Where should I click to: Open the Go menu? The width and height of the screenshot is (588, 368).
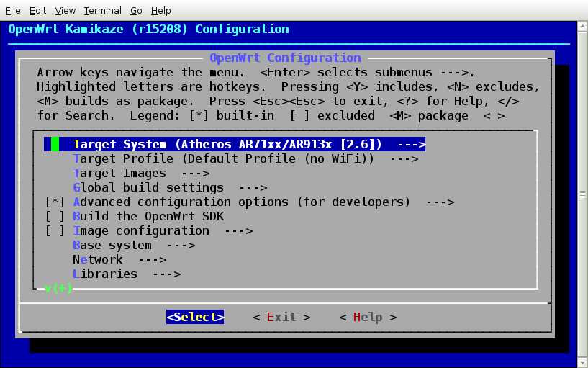pos(136,11)
